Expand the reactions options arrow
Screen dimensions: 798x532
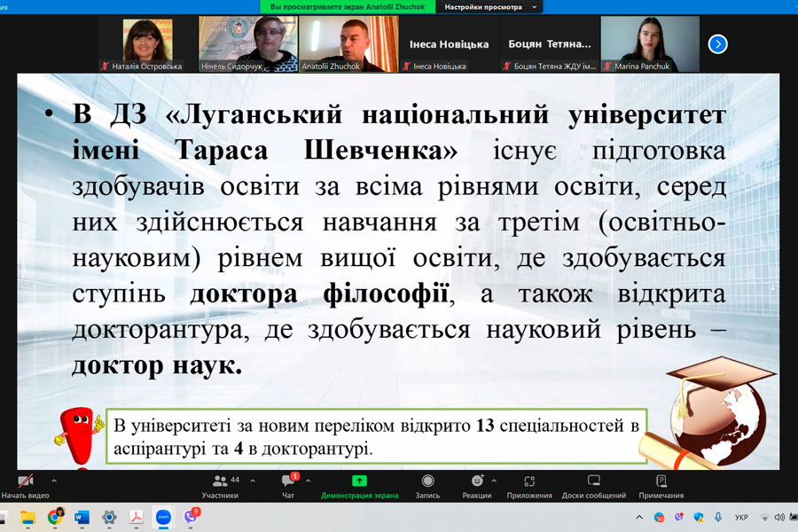click(x=494, y=481)
